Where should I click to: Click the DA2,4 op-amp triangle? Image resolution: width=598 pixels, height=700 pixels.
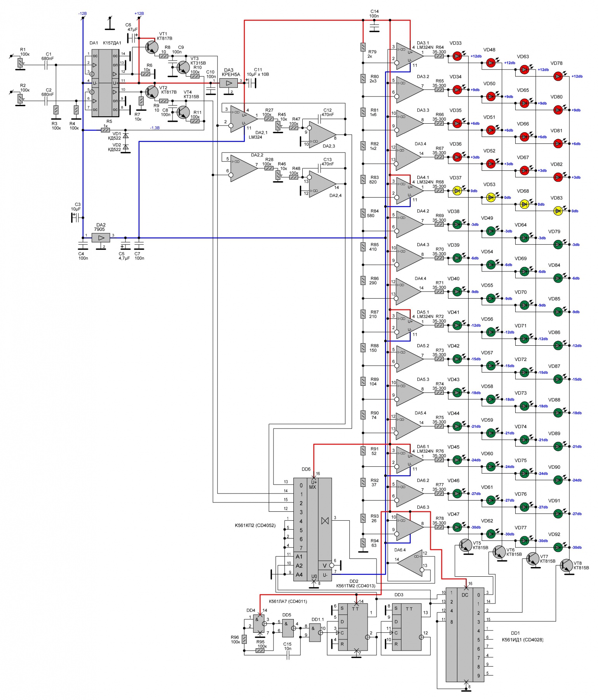pos(323,184)
